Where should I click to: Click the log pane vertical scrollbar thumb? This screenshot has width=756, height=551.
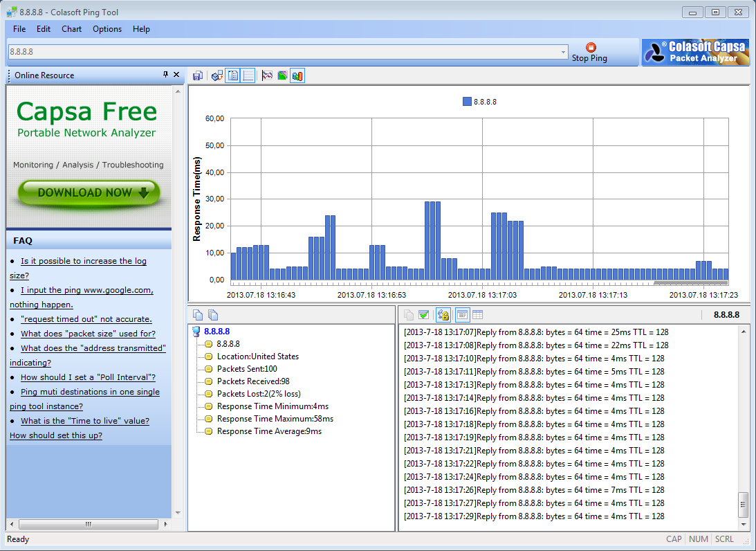[x=744, y=505]
